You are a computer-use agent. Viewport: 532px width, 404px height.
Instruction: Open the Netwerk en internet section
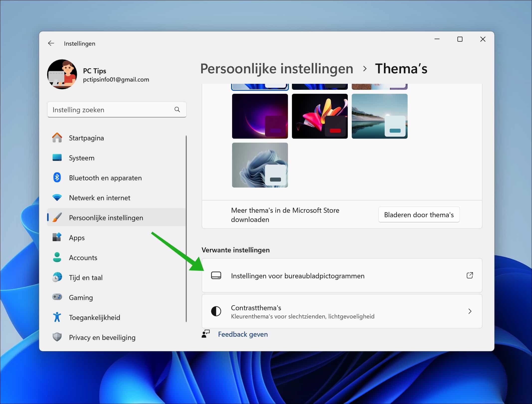coord(99,198)
